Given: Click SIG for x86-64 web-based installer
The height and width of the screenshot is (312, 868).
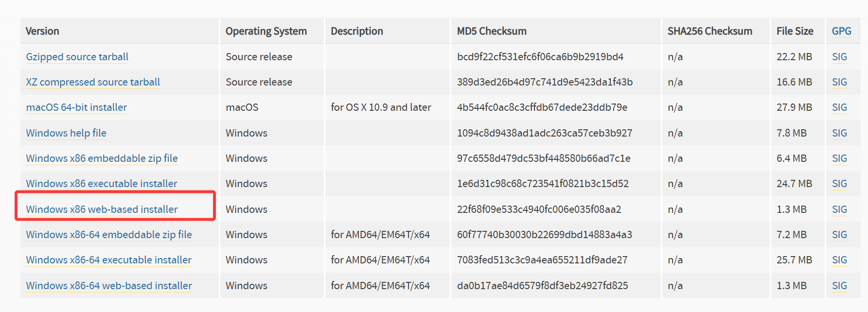Looking at the screenshot, I should (x=839, y=286).
